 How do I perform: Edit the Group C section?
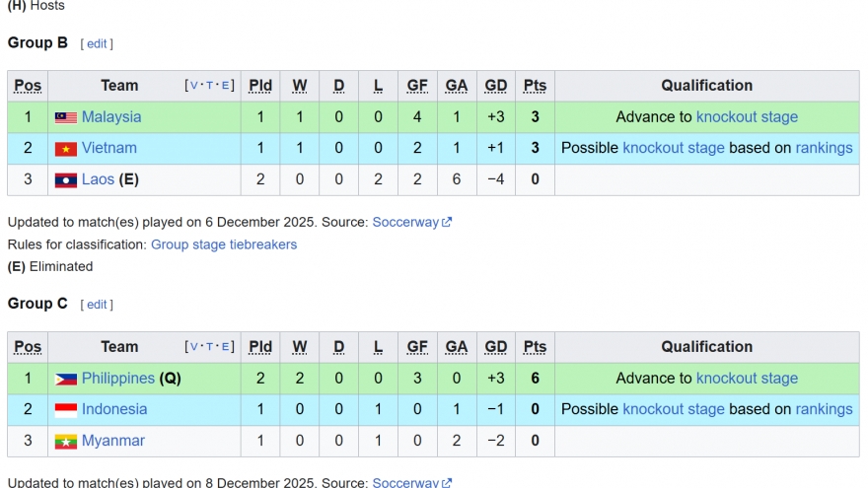(x=97, y=305)
